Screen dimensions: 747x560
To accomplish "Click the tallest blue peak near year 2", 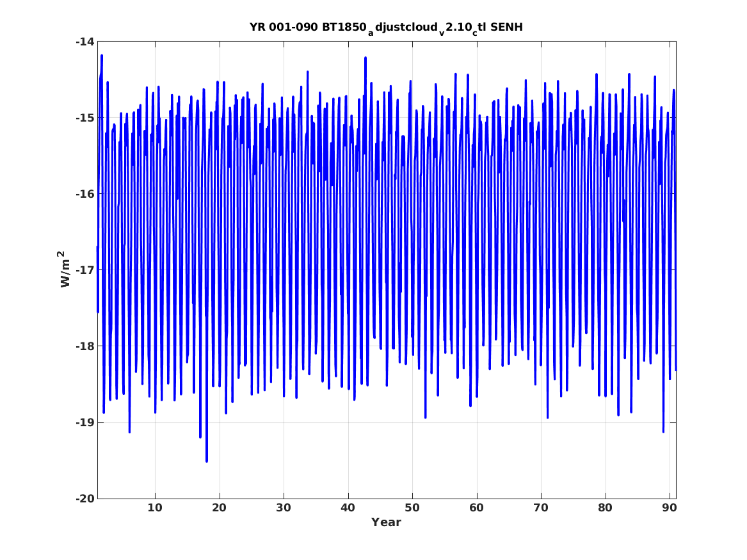I will pyautogui.click(x=101, y=56).
